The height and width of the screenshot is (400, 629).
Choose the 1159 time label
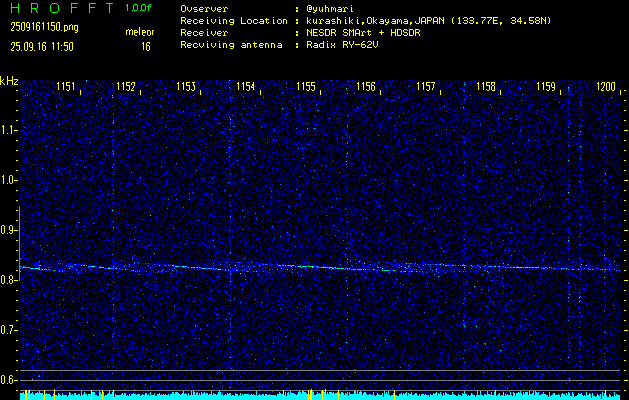pos(546,87)
